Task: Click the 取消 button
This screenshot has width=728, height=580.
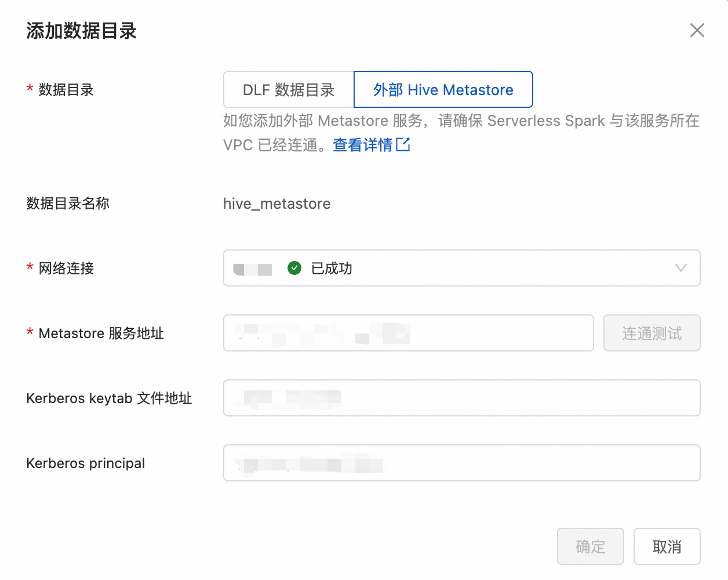Action: point(667,546)
